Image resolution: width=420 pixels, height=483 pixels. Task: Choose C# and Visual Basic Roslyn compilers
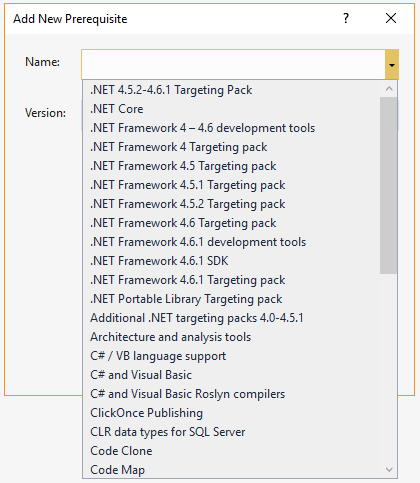pyautogui.click(x=231, y=394)
